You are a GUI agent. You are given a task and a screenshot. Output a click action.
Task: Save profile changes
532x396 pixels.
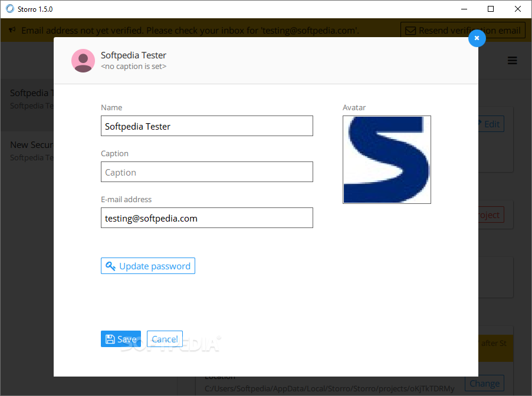tap(120, 339)
